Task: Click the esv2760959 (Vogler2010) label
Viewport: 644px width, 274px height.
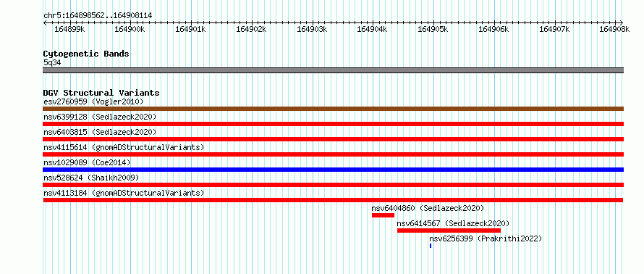Action: click(x=93, y=101)
